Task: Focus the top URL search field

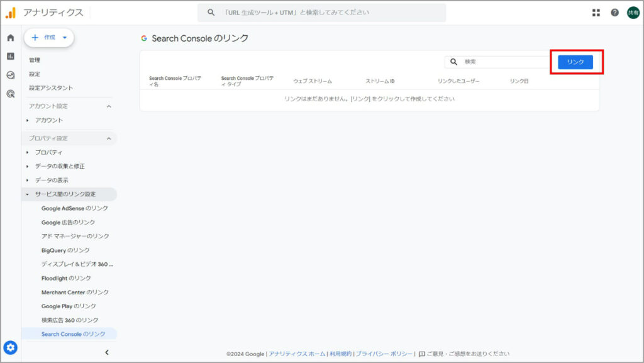Action: coord(321,13)
